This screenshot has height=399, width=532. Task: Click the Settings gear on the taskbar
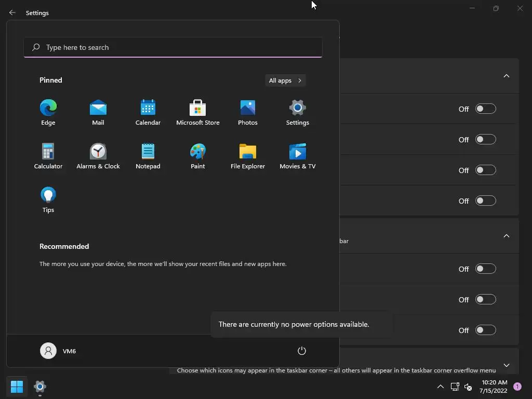click(39, 387)
